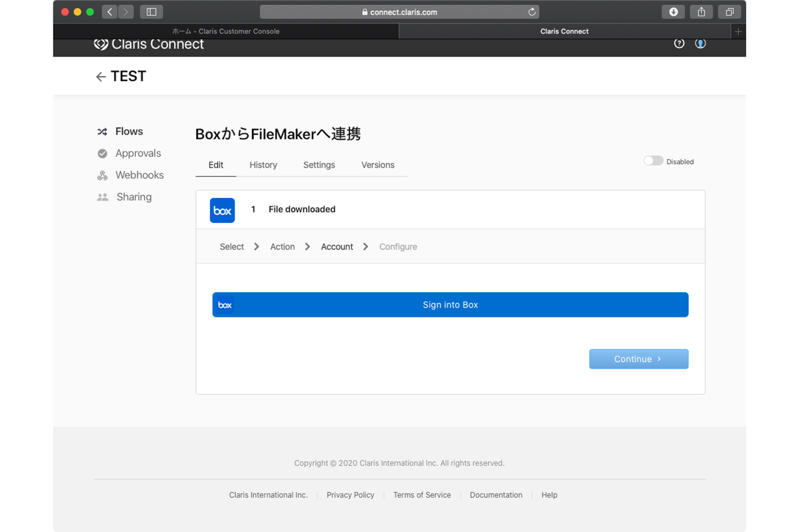Toggle the Disabled flow switch

[x=653, y=161]
